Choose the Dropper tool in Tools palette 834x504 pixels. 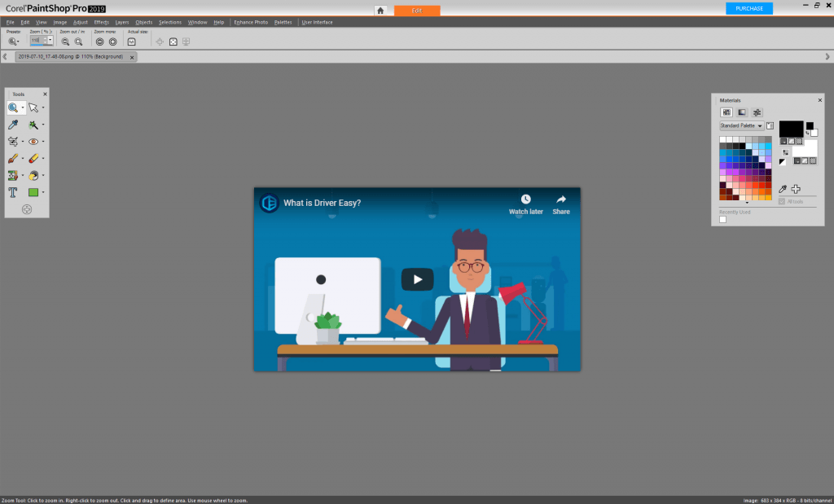[13, 125]
